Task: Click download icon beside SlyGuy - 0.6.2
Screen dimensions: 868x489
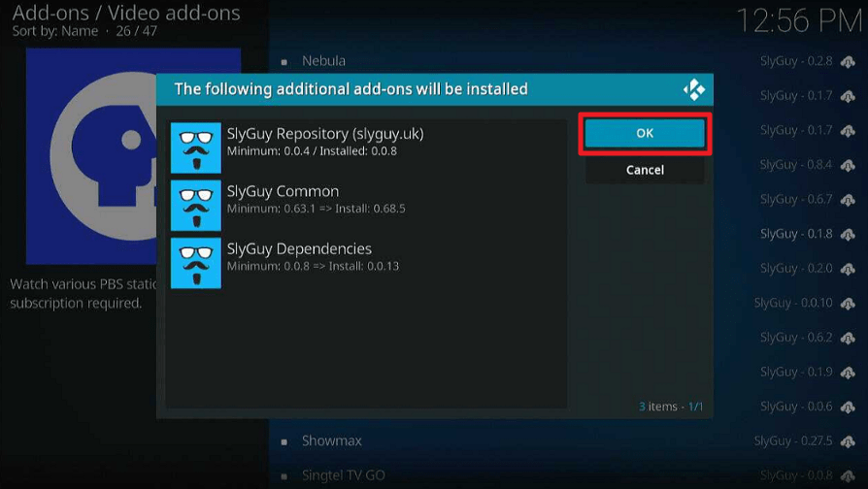Action: (848, 338)
